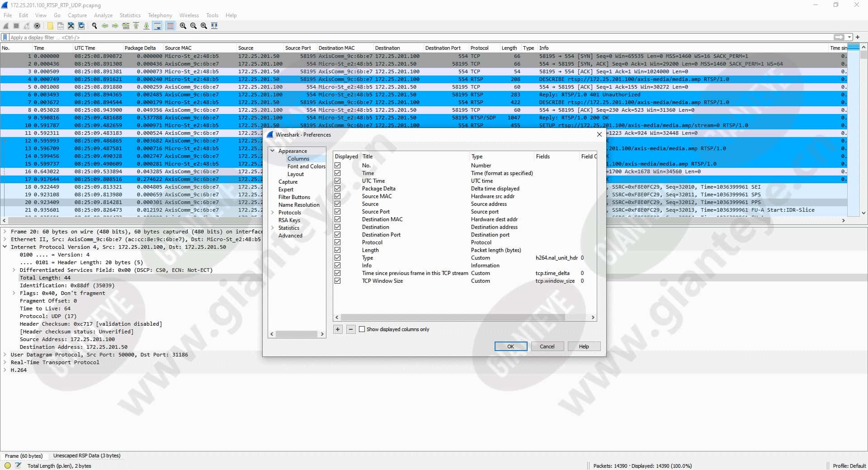Save the capture file using the toolbar icon
The width and height of the screenshot is (868, 470).
coord(61,26)
